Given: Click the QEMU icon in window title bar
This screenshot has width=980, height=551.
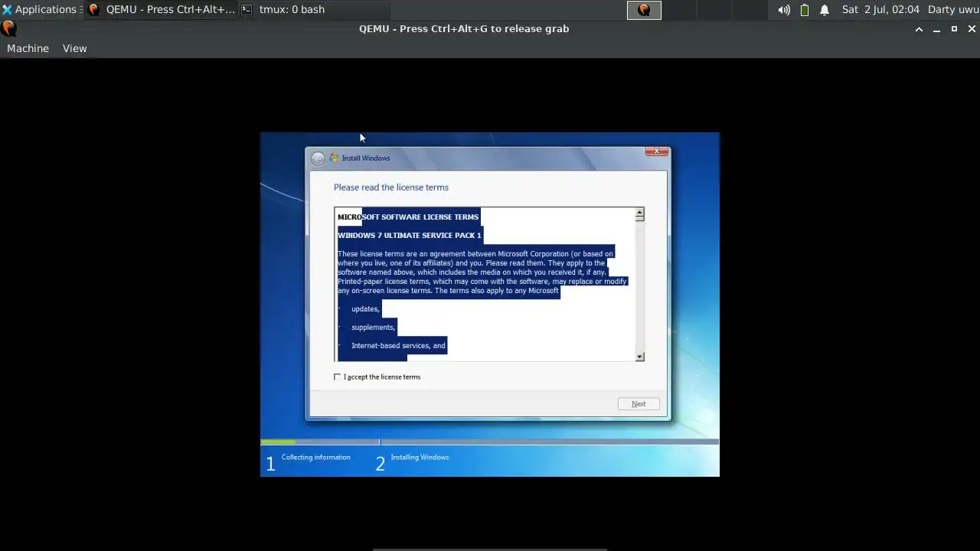Looking at the screenshot, I should click(x=8, y=28).
